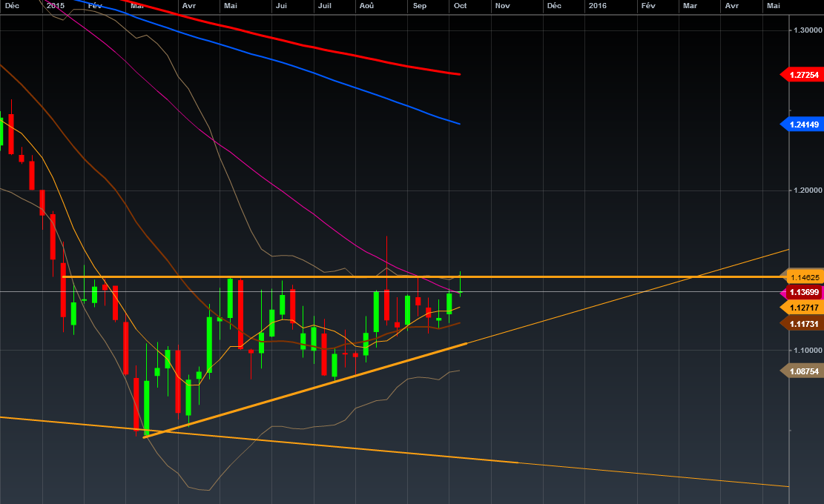Click the red 1.27254 price tag

tap(804, 75)
